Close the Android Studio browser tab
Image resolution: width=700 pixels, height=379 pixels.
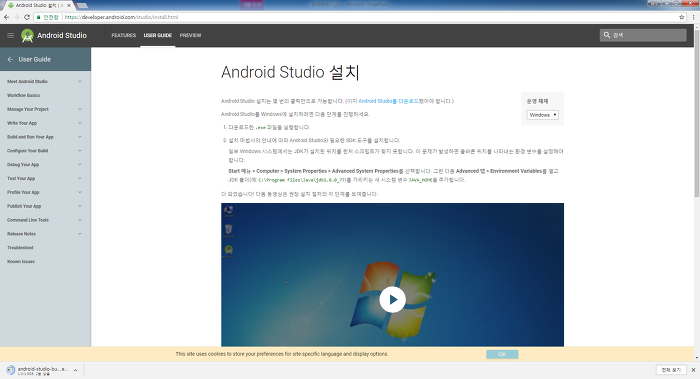click(69, 5)
